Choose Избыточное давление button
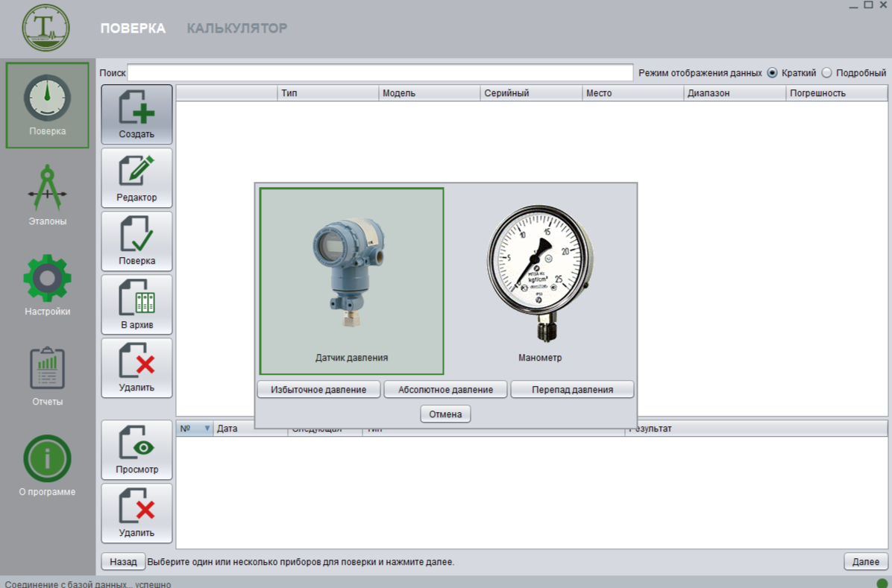The height and width of the screenshot is (588, 892). (x=318, y=390)
